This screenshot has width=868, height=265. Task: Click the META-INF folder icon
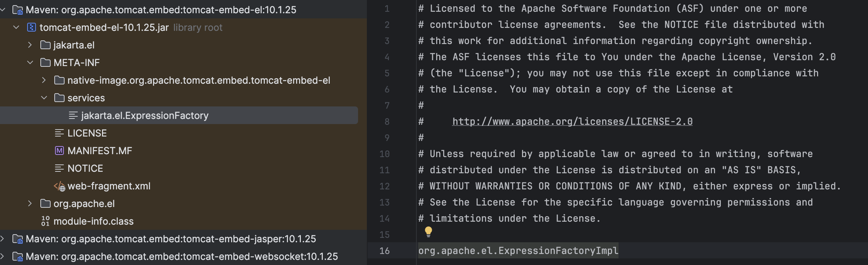coord(45,63)
